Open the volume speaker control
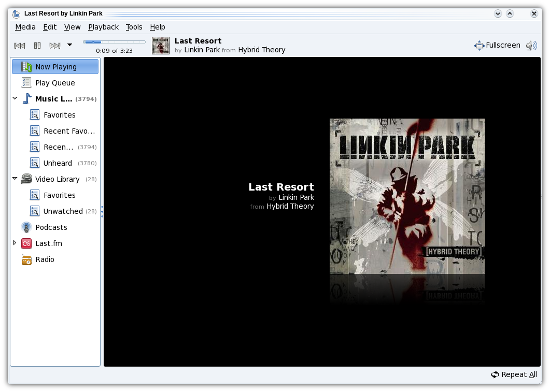The height and width of the screenshot is (392, 550). click(x=531, y=46)
